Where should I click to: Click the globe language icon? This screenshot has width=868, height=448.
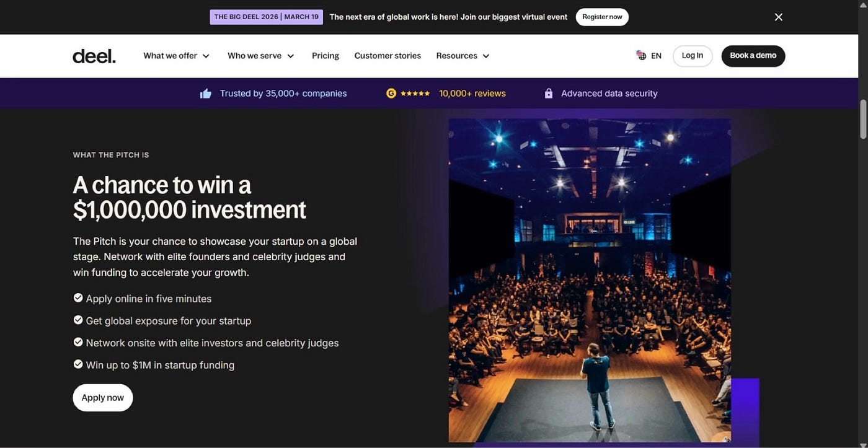tap(641, 55)
